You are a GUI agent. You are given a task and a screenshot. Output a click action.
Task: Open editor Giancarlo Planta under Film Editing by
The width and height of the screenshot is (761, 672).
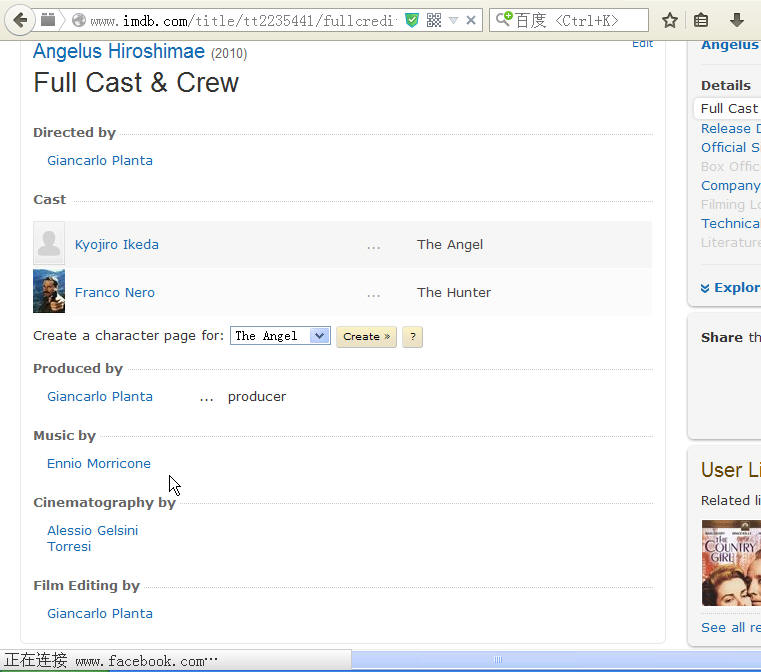(100, 613)
